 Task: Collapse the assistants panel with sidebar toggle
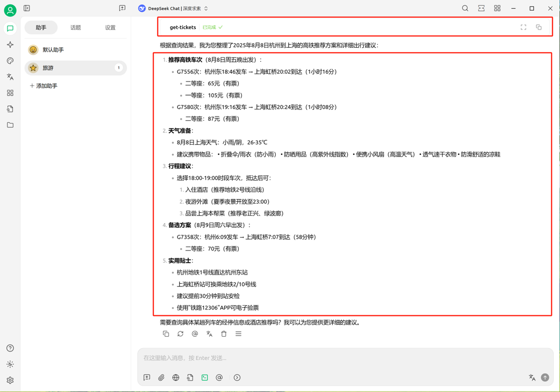point(27,8)
